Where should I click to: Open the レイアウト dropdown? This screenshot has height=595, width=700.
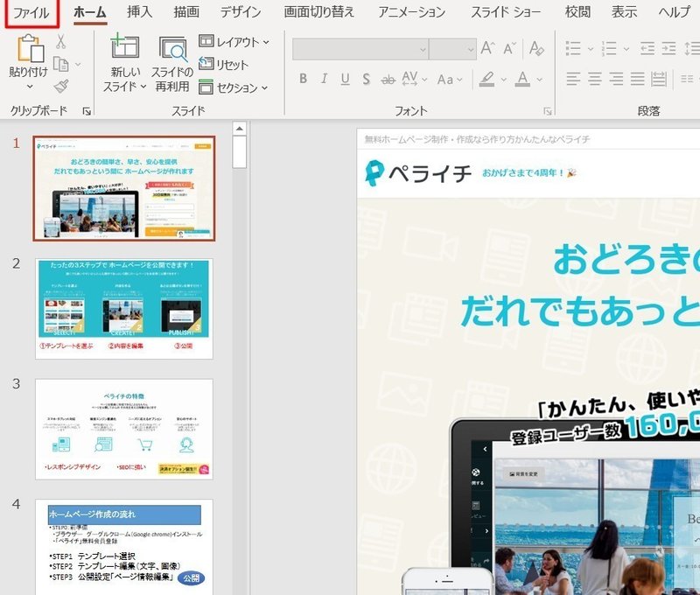(x=234, y=42)
